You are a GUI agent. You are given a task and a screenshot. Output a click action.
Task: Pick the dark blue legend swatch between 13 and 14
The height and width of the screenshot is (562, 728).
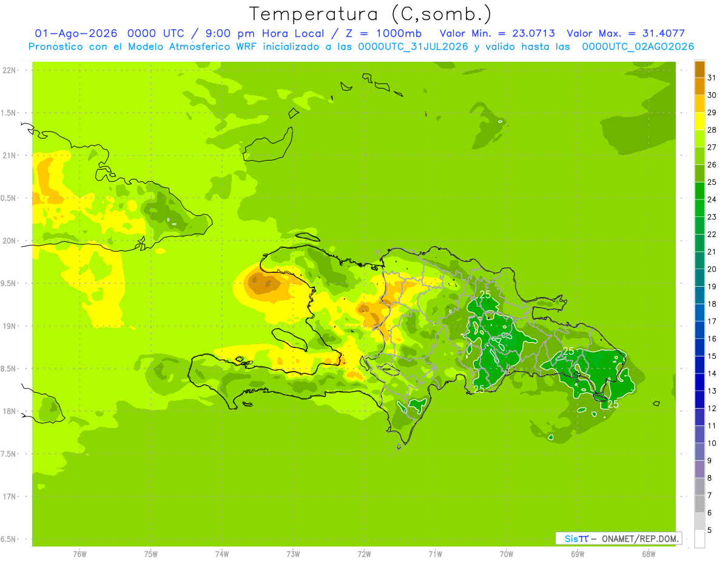pyautogui.click(x=699, y=382)
